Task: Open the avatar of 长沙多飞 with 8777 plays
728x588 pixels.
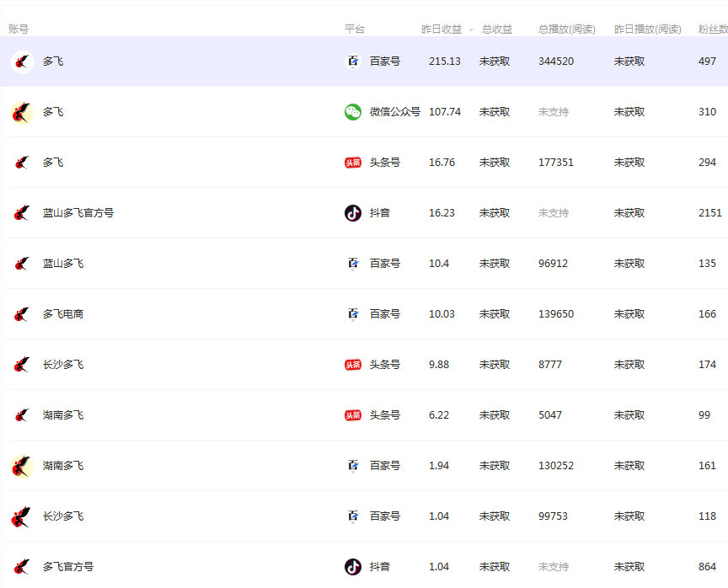Action: (22, 365)
